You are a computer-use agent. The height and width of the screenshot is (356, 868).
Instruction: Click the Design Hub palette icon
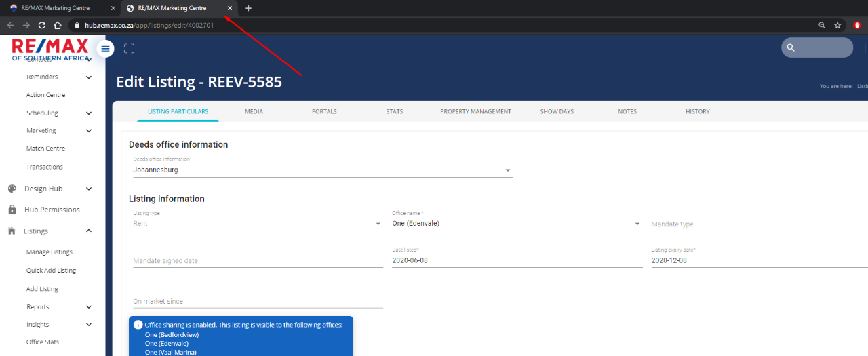(x=12, y=189)
